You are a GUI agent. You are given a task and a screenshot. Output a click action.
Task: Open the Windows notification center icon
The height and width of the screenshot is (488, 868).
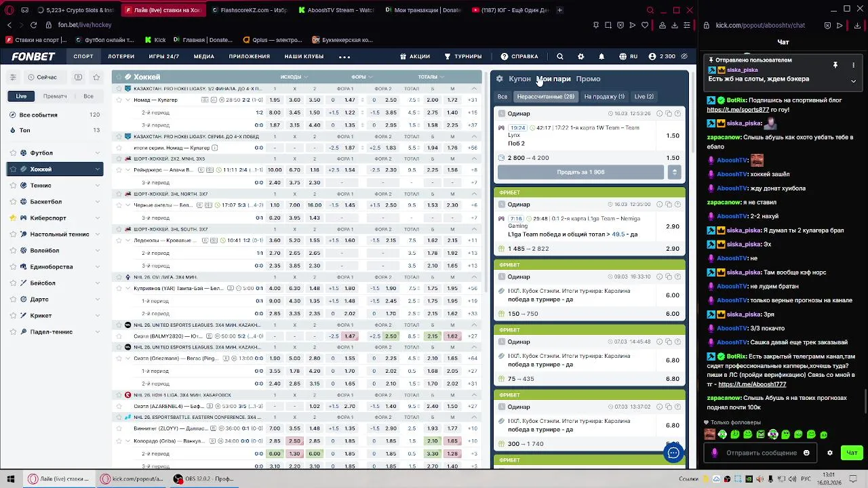pos(854,479)
